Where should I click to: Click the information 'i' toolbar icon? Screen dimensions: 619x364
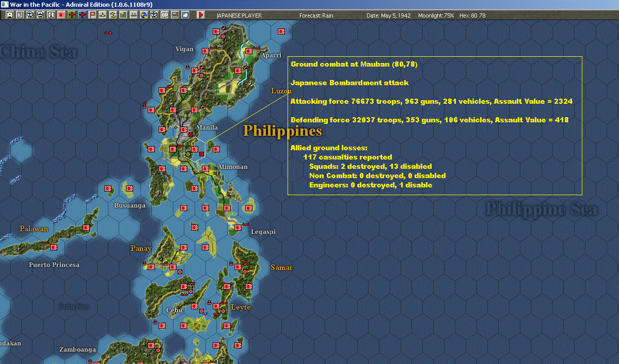coord(51,15)
